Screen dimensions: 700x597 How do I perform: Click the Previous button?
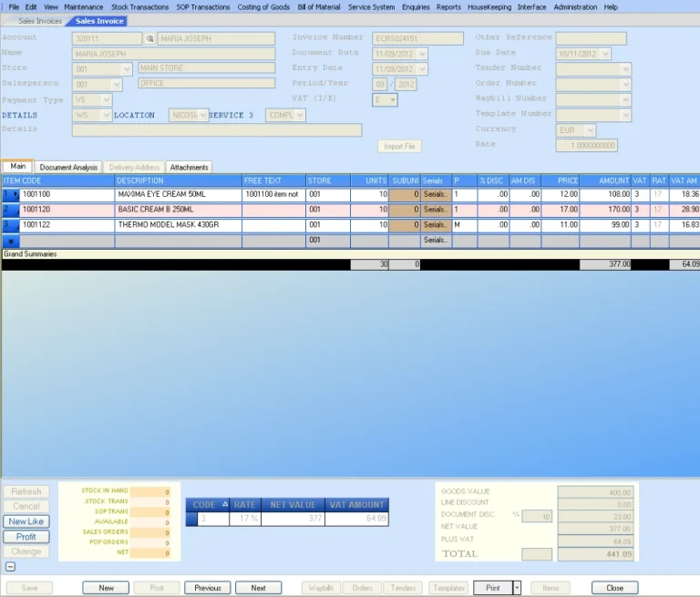(x=208, y=588)
